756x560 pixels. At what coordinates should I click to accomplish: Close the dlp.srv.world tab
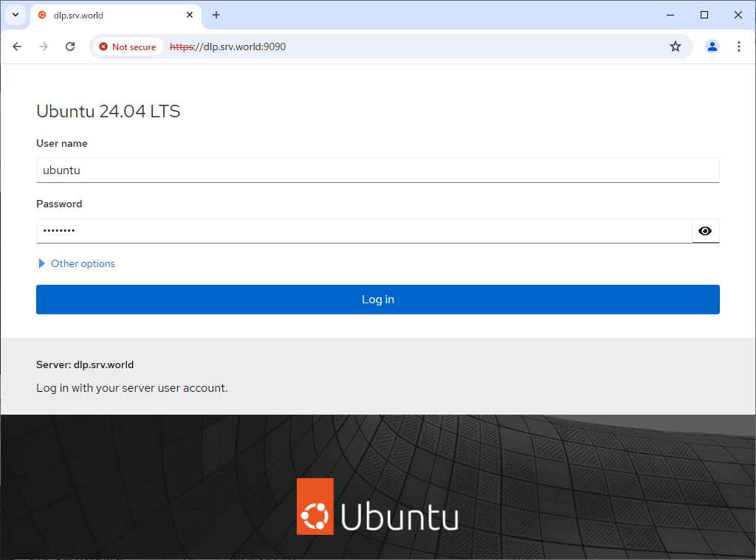(190, 15)
